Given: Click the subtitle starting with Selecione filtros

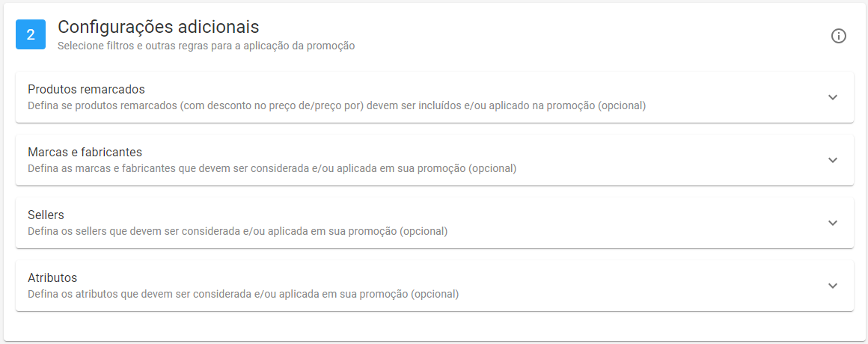Looking at the screenshot, I should click(206, 46).
